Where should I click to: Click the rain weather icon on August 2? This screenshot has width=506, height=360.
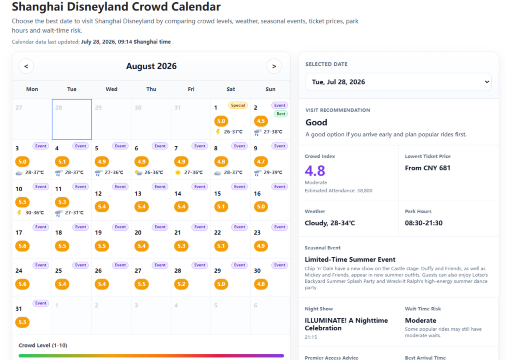(x=257, y=132)
